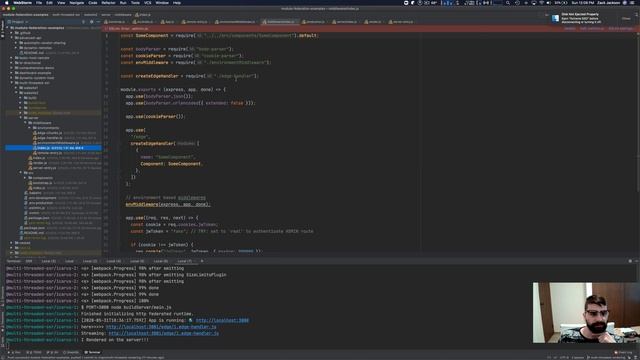The width and height of the screenshot is (640, 360).
Task: Click the webcam overlay thumbnail
Action: (x=586, y=313)
